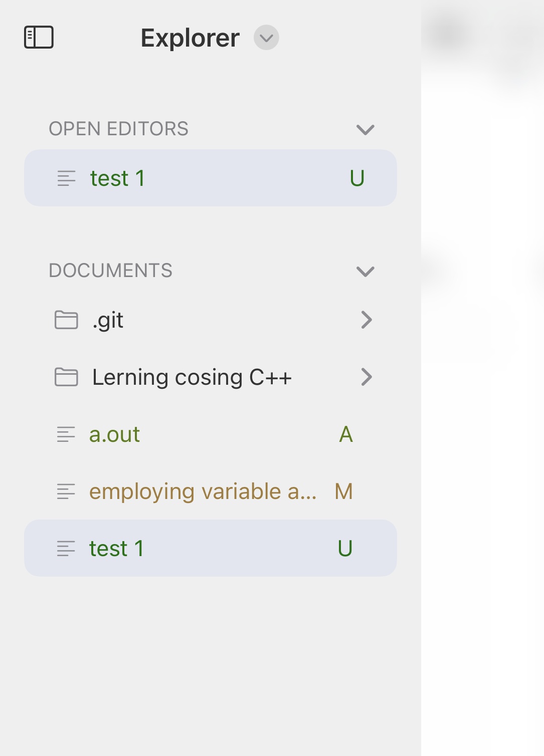Expand the Lerning cosing C++ folder chevron
The image size is (544, 756).
click(367, 377)
